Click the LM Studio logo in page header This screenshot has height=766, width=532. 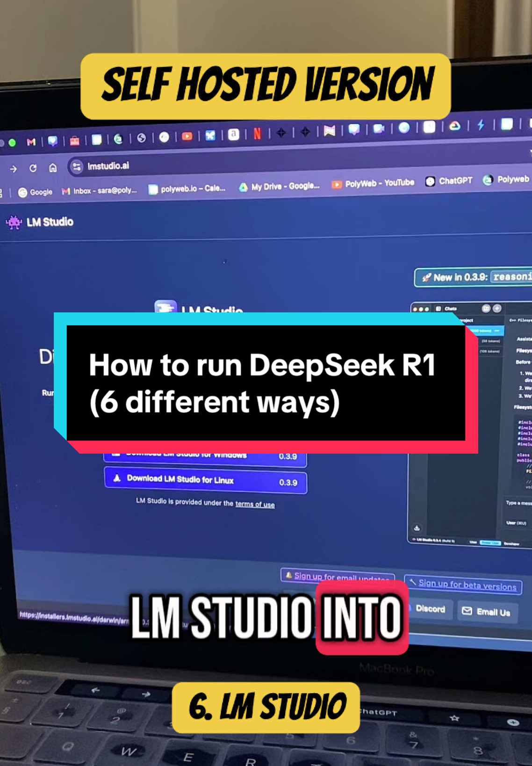tap(40, 222)
